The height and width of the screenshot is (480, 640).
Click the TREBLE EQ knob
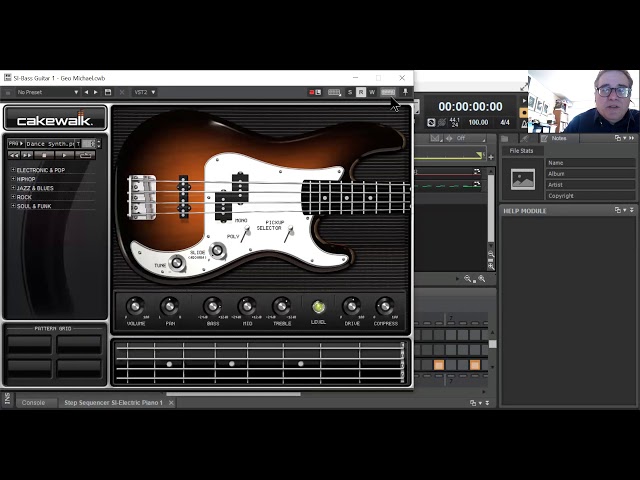pos(282,306)
